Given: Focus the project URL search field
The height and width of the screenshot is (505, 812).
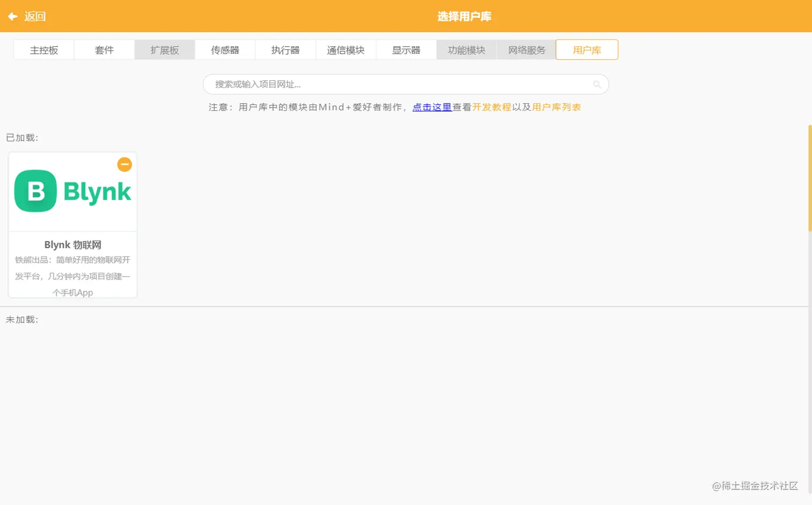Looking at the screenshot, I should 405,84.
